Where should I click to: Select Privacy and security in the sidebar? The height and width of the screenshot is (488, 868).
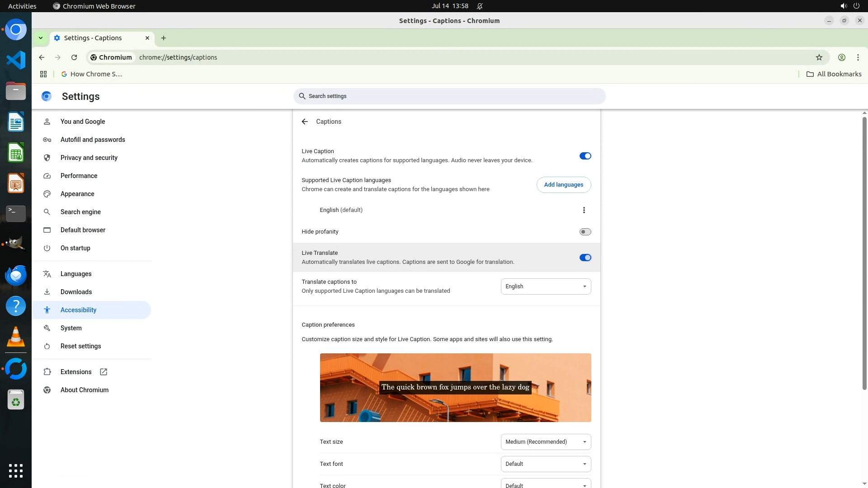(89, 158)
